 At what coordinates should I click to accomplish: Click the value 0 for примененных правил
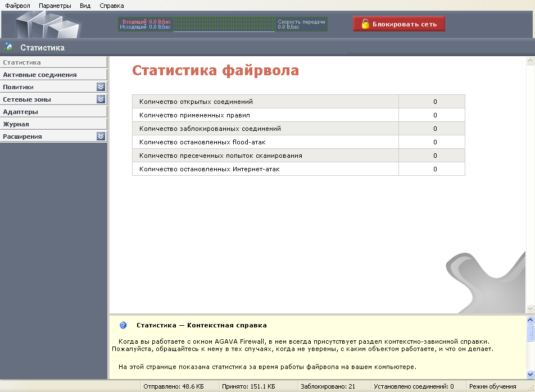435,115
